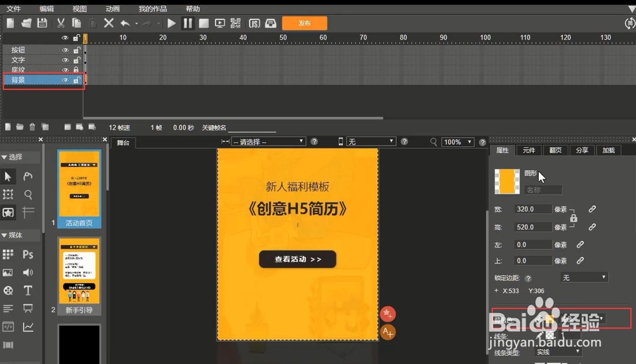Click the copy icon in toolbar
636x364 pixels.
pyautogui.click(x=76, y=23)
